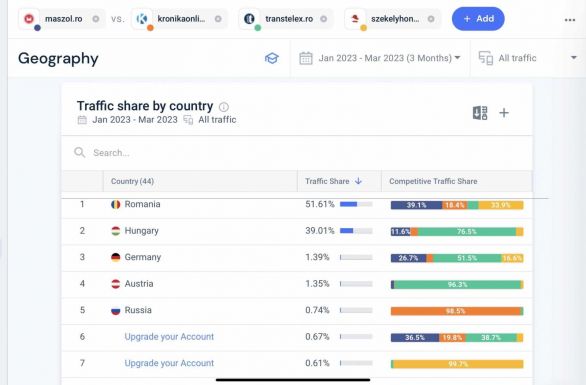Click the 96.3% green segment for Austria
Viewport: 586px width, 385px height.
click(457, 285)
